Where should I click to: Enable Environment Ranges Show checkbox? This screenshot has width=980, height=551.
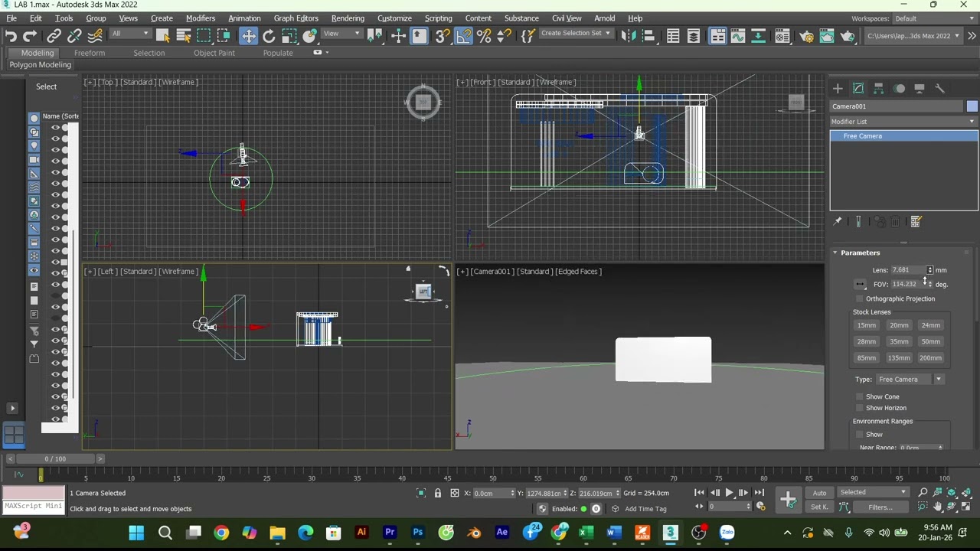coord(860,435)
